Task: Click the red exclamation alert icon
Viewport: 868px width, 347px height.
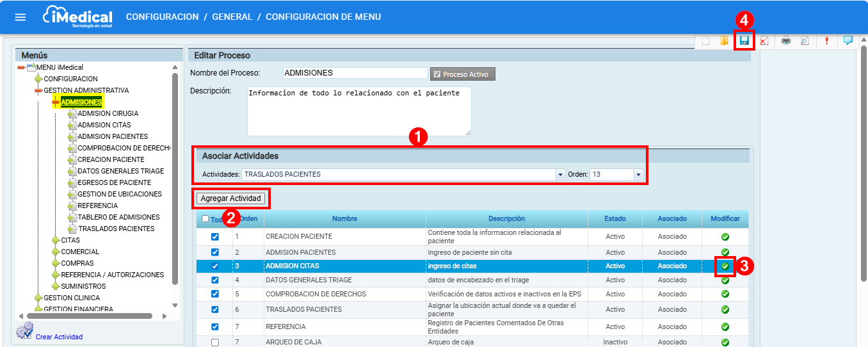Action: tap(826, 41)
